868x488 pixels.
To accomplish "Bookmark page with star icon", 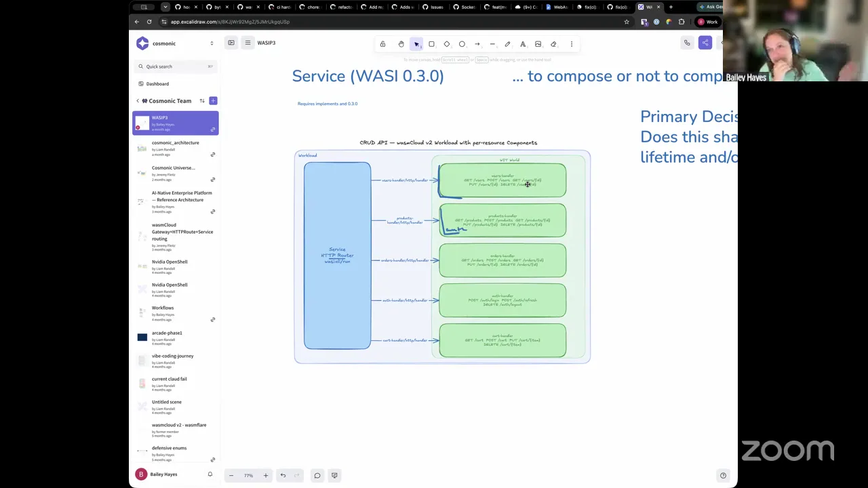I will tap(627, 22).
